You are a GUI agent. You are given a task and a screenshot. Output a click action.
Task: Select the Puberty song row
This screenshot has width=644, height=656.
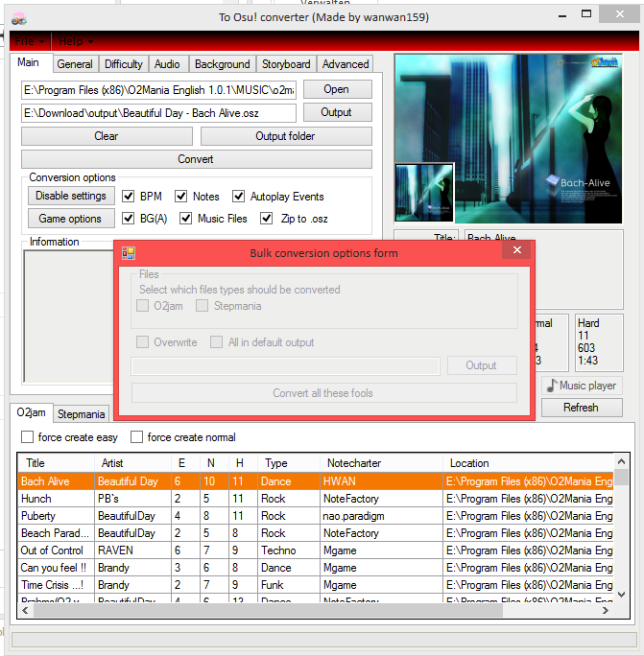tap(316, 516)
